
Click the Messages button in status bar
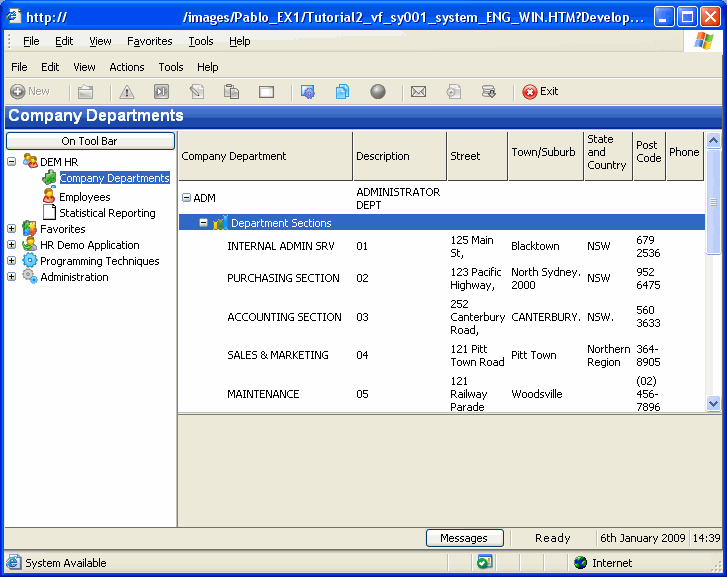(464, 538)
